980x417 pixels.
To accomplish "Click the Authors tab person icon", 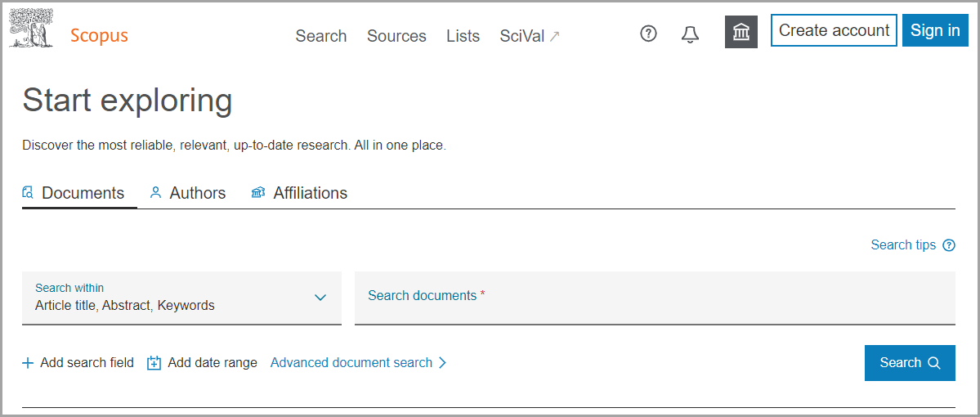I will 155,193.
